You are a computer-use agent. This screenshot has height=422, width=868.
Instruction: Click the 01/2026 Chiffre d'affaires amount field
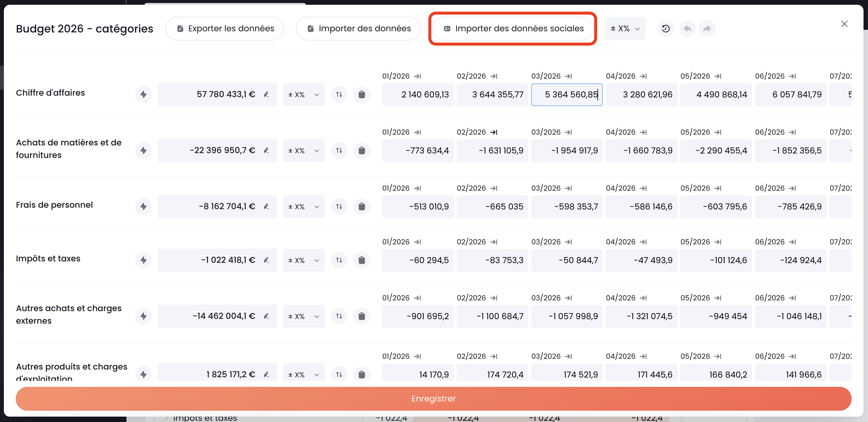(x=418, y=95)
